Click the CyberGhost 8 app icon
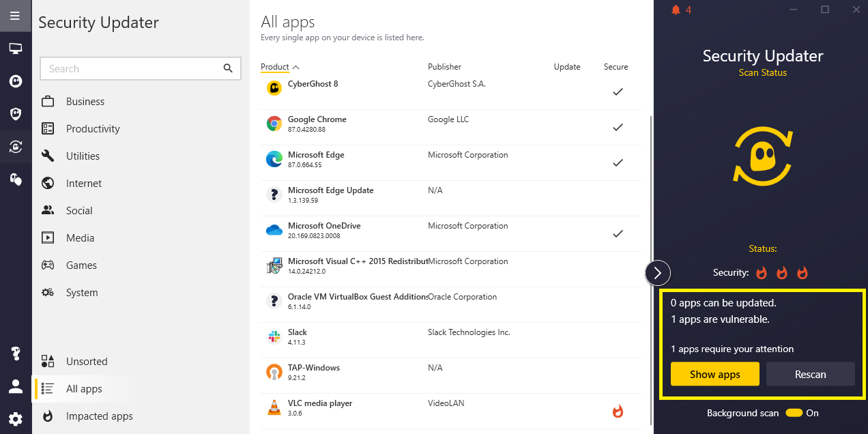Image resolution: width=868 pixels, height=434 pixels. click(x=274, y=88)
